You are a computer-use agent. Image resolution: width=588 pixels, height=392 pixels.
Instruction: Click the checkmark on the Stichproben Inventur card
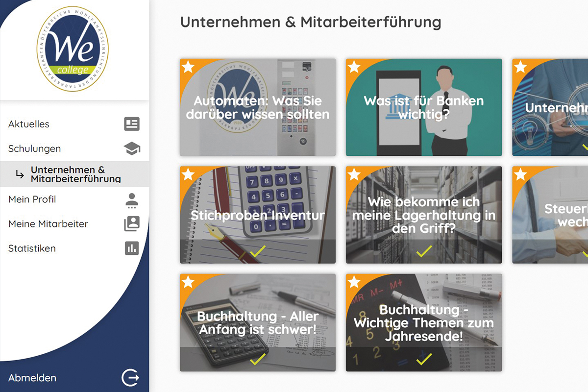(258, 252)
